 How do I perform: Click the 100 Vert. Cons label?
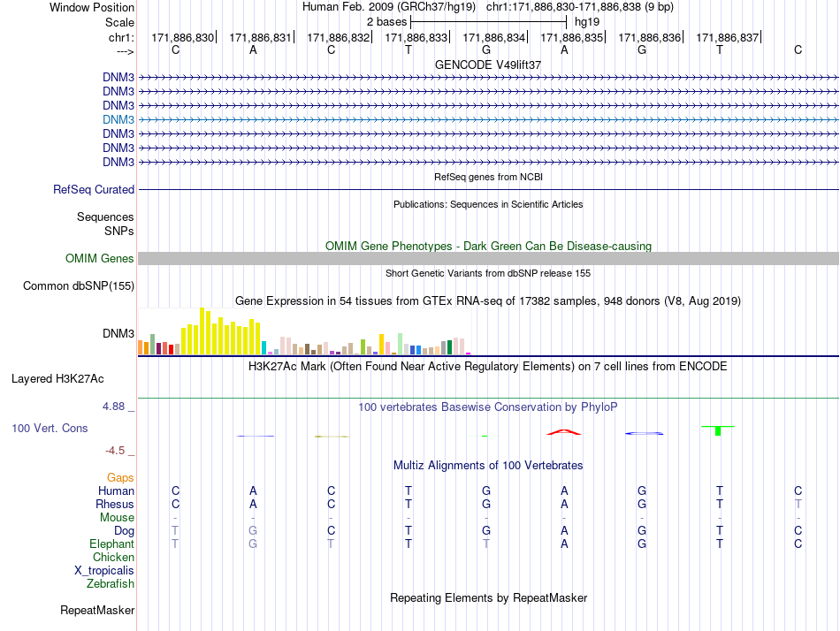tap(50, 428)
